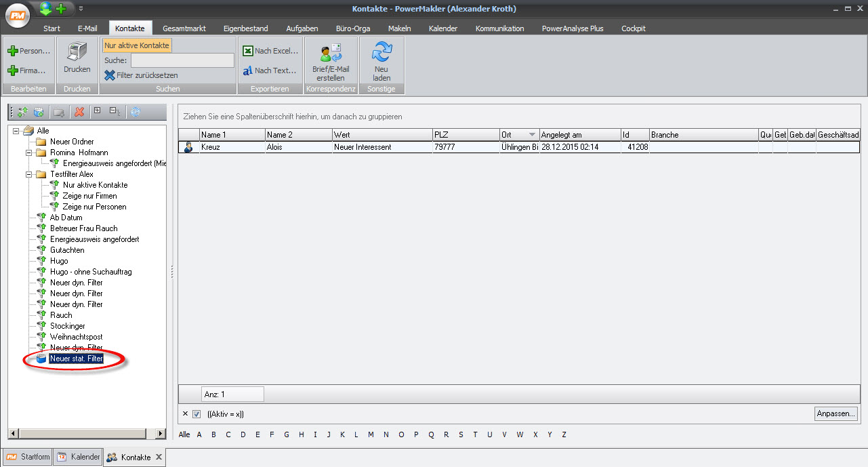Add a new person with Person… button
Image resolution: width=868 pixels, height=467 pixels.
(28, 51)
